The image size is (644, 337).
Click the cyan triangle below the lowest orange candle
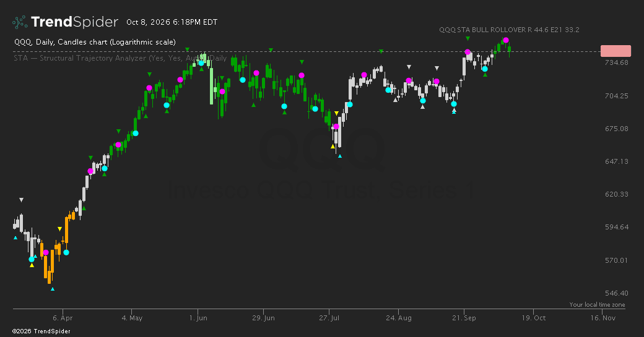[53, 289]
